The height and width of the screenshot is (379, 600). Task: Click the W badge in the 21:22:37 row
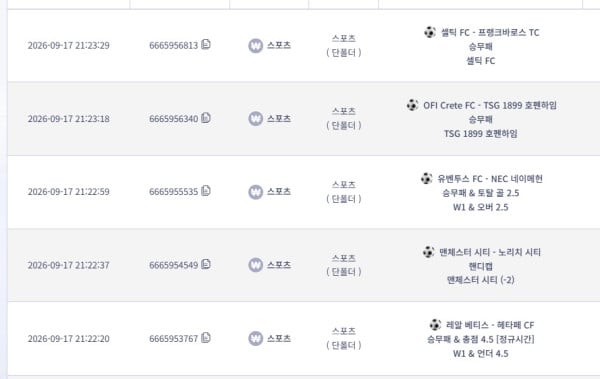pos(256,265)
